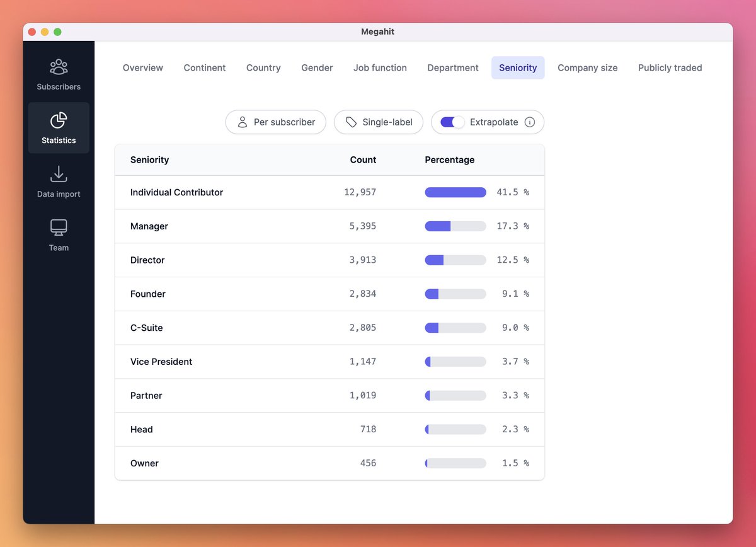Open the Team monitor icon
This screenshot has height=547, width=756.
tap(59, 227)
